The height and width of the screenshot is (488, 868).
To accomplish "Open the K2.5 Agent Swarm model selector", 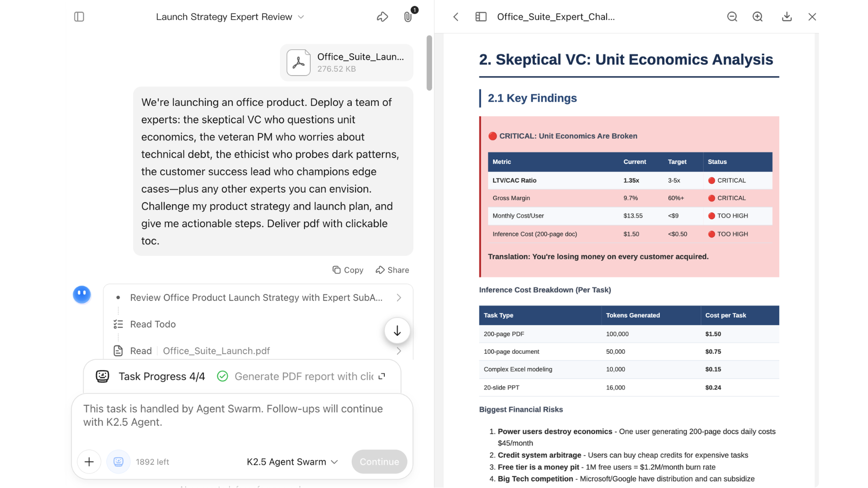I will tap(292, 461).
